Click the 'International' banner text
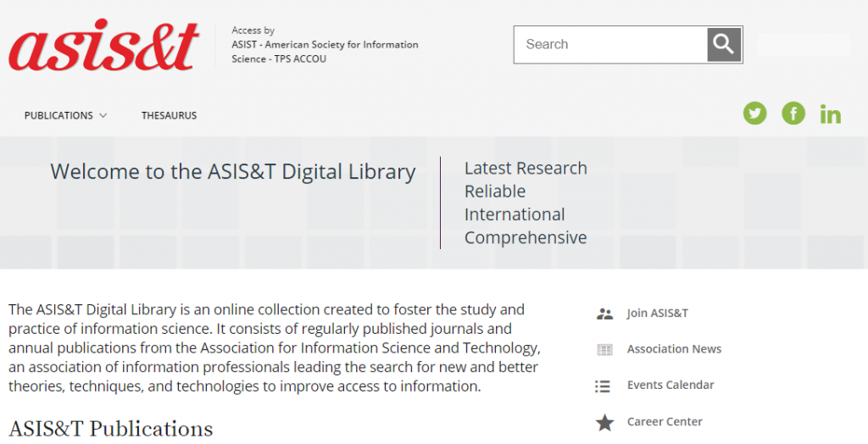This screenshot has width=868, height=444. coord(515,215)
